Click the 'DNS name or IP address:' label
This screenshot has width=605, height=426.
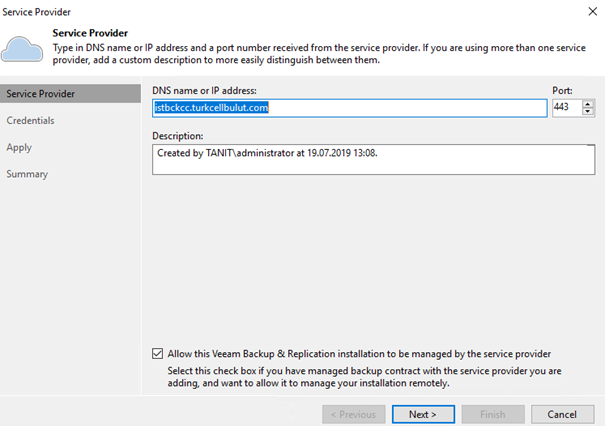pos(204,91)
